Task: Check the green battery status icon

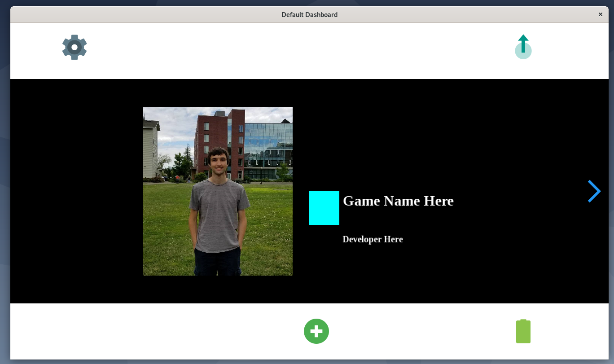Action: tap(523, 332)
